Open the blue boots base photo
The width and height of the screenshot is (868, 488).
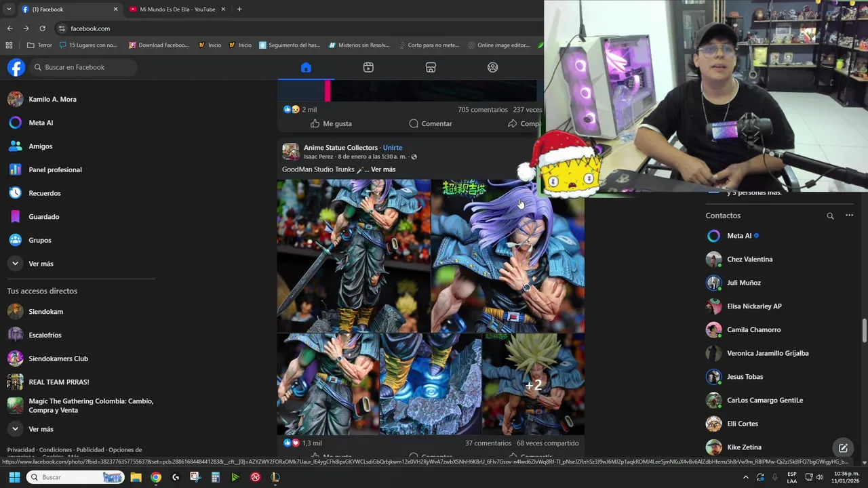431,384
